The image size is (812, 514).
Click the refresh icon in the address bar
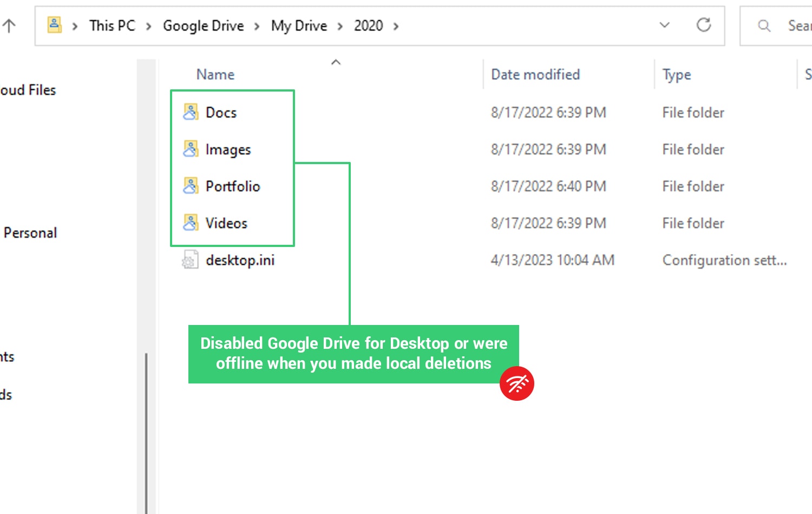[x=704, y=25]
